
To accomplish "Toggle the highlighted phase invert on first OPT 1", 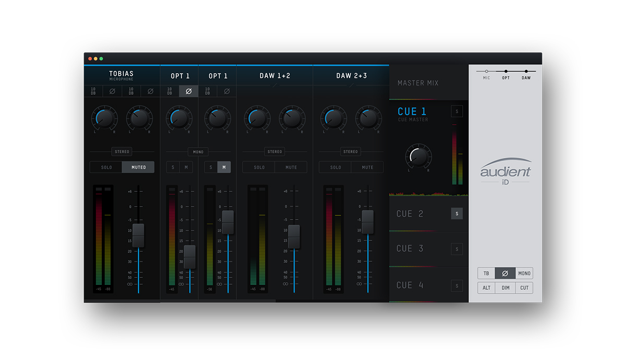I will point(188,91).
